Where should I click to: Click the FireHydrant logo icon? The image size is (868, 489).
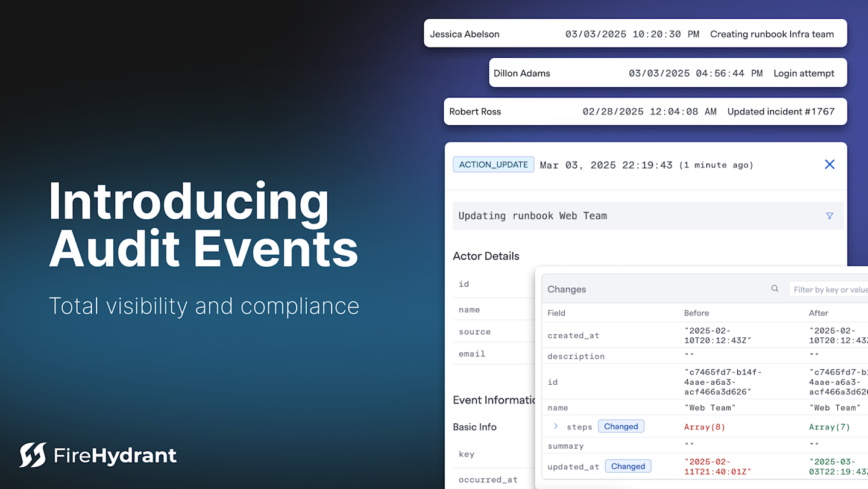click(33, 455)
